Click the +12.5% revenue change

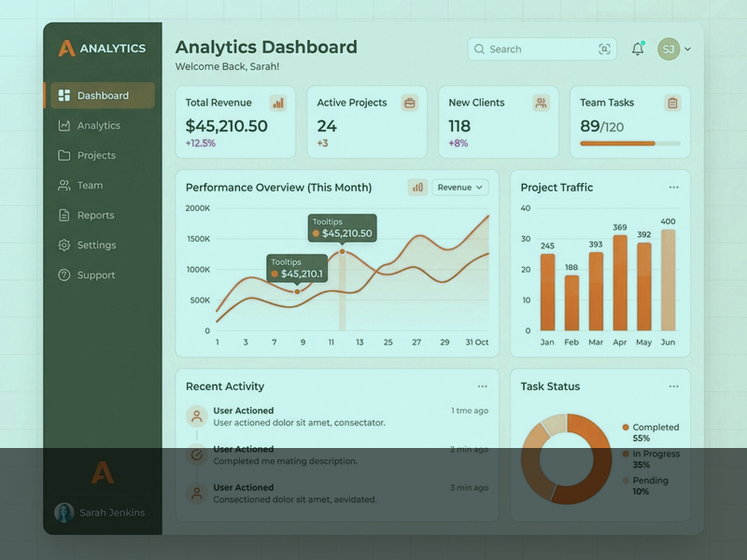(201, 143)
